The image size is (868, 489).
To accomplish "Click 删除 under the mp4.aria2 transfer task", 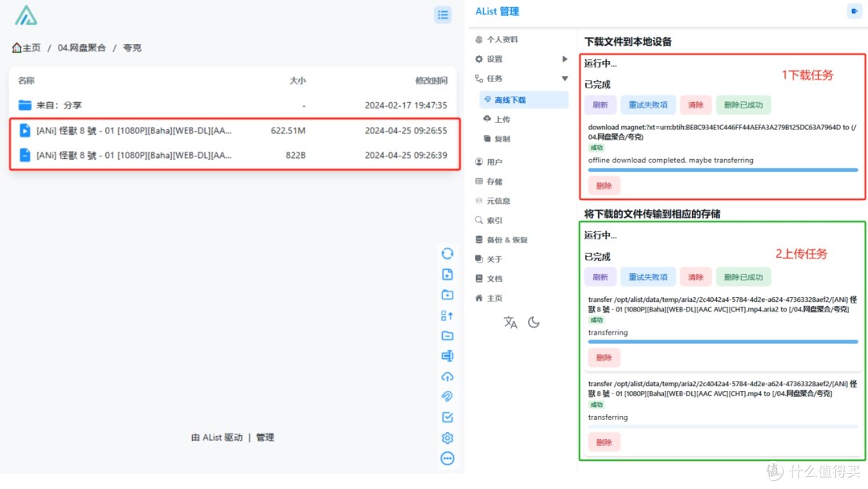I will (x=604, y=358).
